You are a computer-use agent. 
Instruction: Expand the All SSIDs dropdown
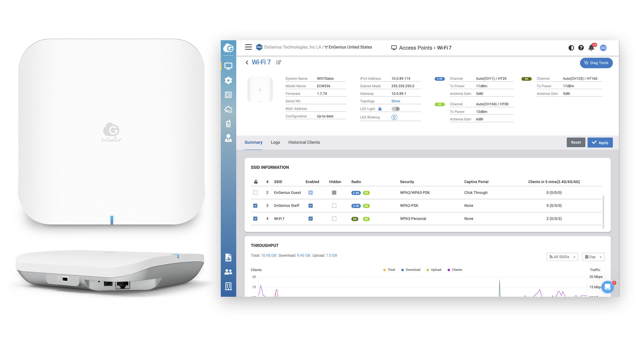[x=562, y=257]
